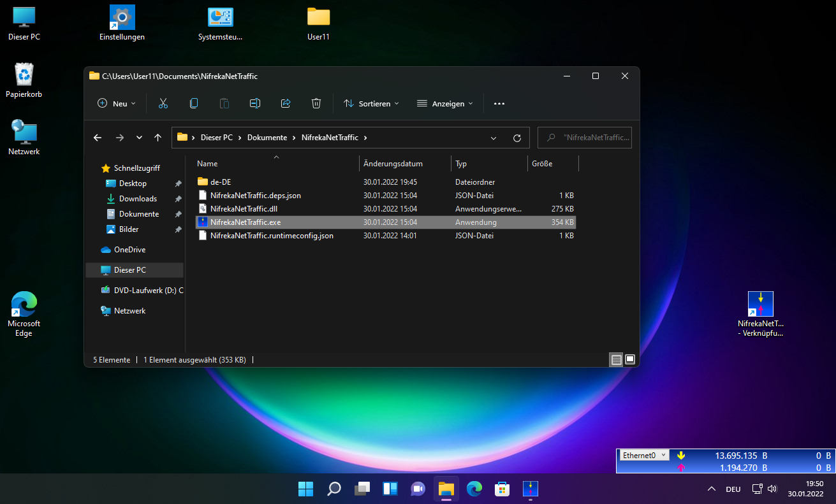The width and height of the screenshot is (836, 504).
Task: Sort by the Name column header
Action: [x=276, y=164]
